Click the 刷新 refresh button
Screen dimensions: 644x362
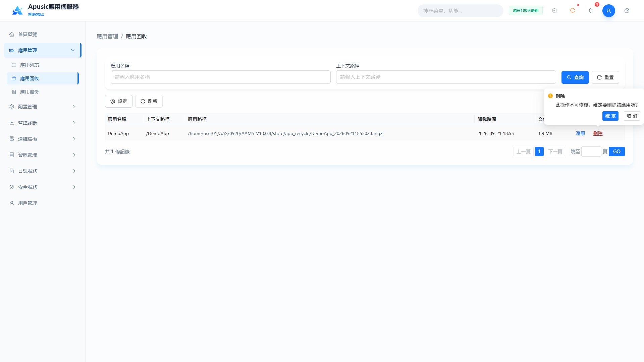(x=149, y=101)
